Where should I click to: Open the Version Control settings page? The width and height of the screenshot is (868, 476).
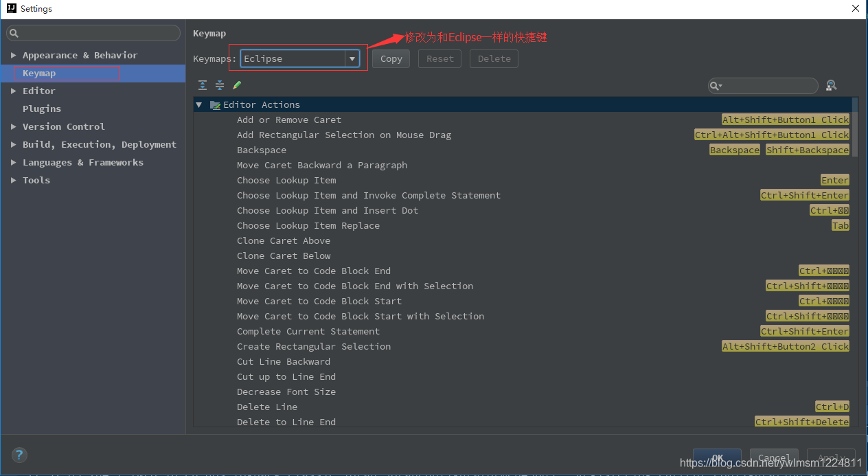(x=63, y=126)
